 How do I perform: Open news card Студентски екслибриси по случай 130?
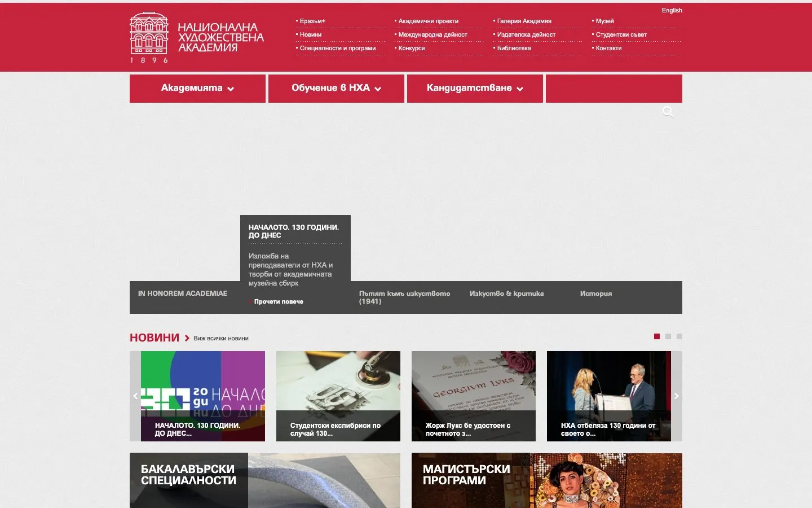[338, 396]
